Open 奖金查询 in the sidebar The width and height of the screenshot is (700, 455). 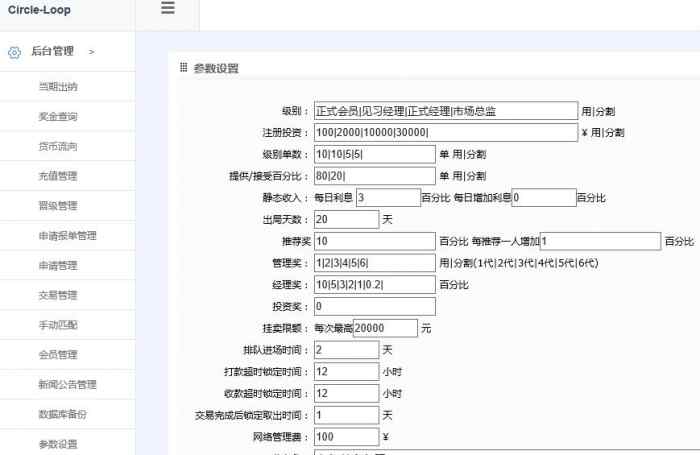(58, 116)
